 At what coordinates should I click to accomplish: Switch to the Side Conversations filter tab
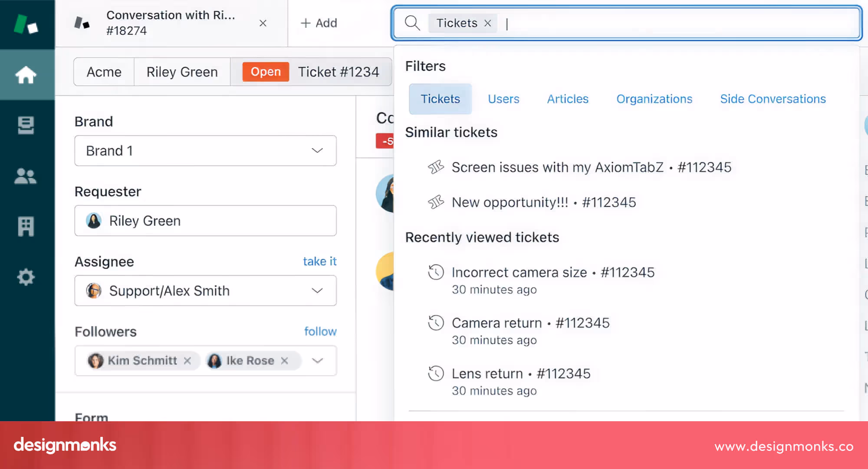tap(773, 99)
